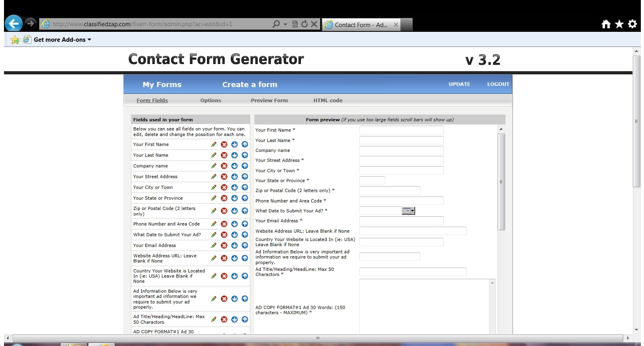644x346 pixels.
Task: Move Phone Number and Area Code field down
Action: 234,224
